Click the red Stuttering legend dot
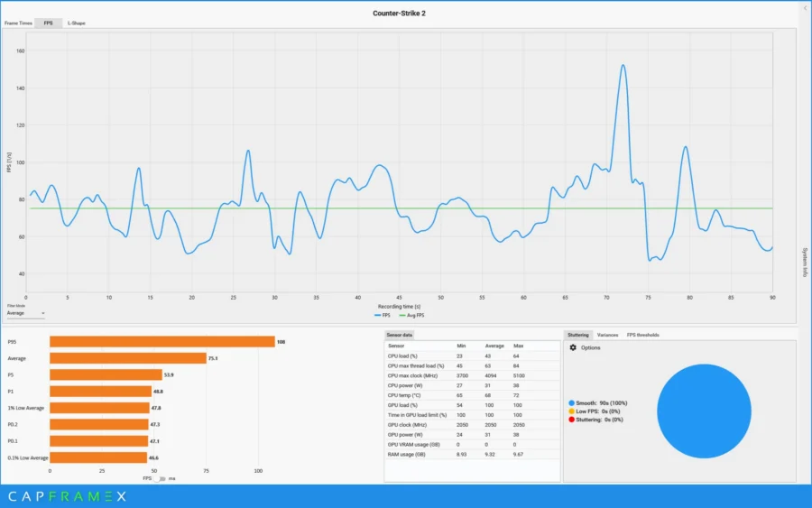Image resolution: width=812 pixels, height=508 pixels. coord(572,420)
